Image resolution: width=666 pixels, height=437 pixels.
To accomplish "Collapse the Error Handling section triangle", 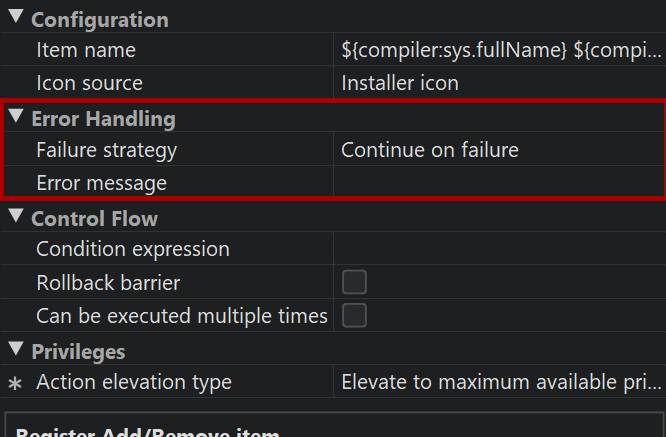I will coord(16,117).
